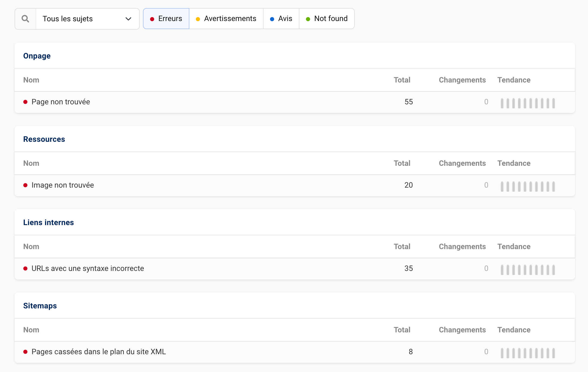This screenshot has height=372, width=588.
Task: Click Changements column header in Ressources table
Action: (462, 163)
